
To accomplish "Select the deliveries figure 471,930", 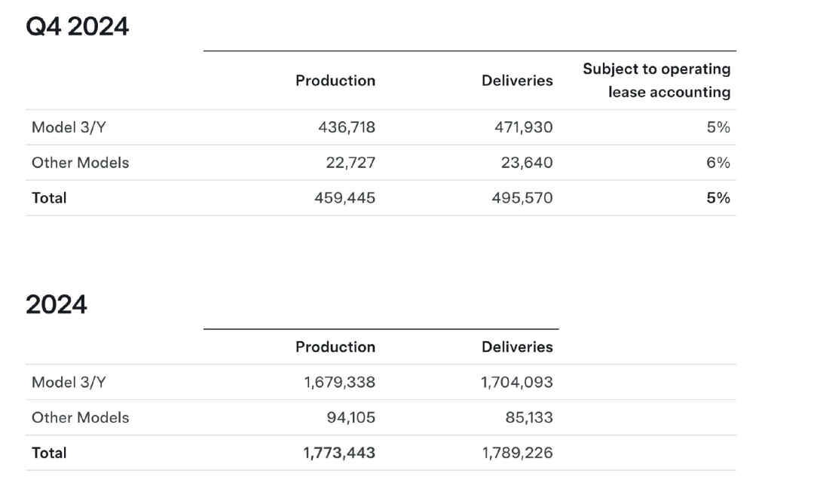I will (523, 127).
